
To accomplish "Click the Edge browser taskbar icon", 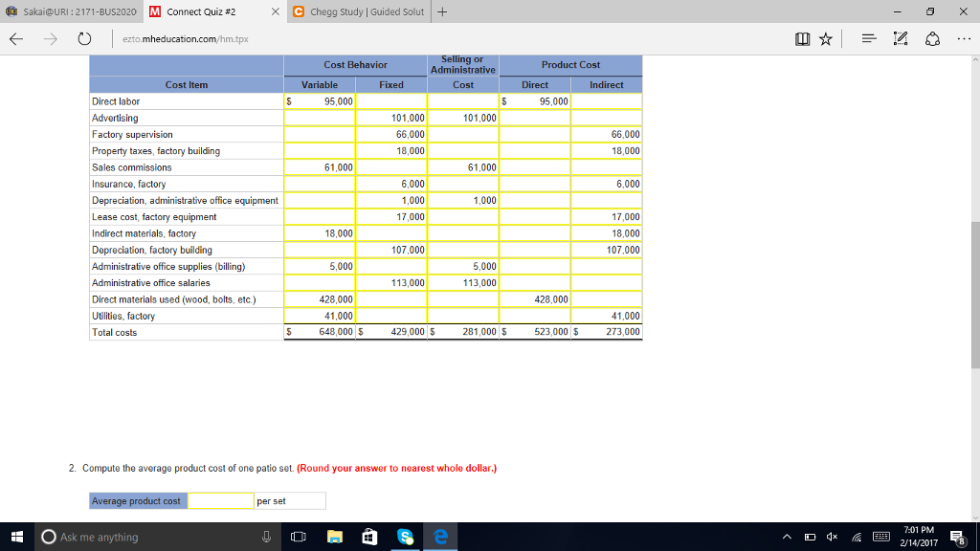I will click(440, 537).
